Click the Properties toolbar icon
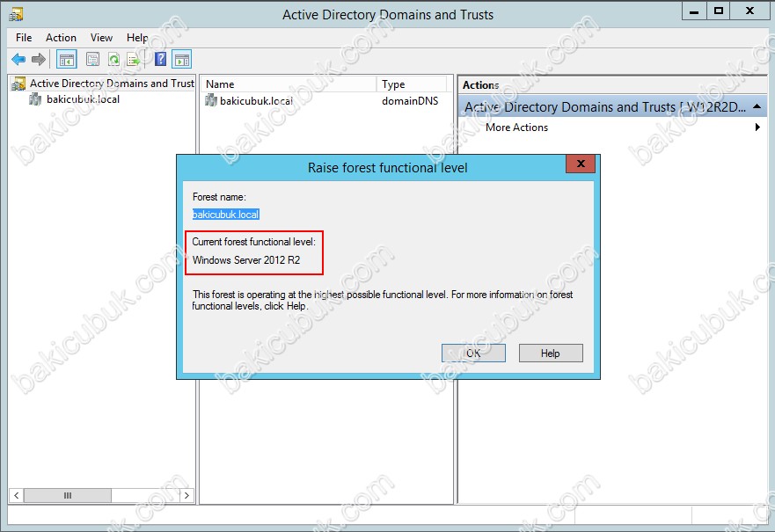This screenshot has width=775, height=532. pos(93,60)
